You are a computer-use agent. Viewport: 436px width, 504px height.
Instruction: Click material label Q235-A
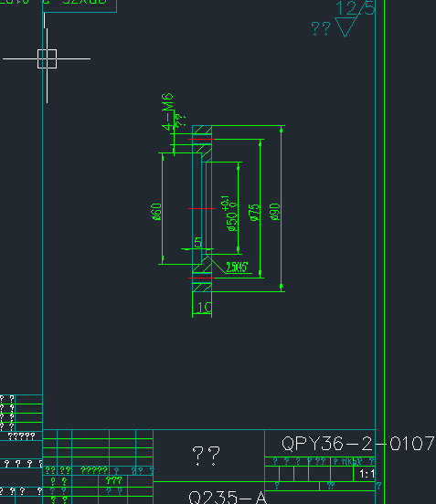click(228, 497)
